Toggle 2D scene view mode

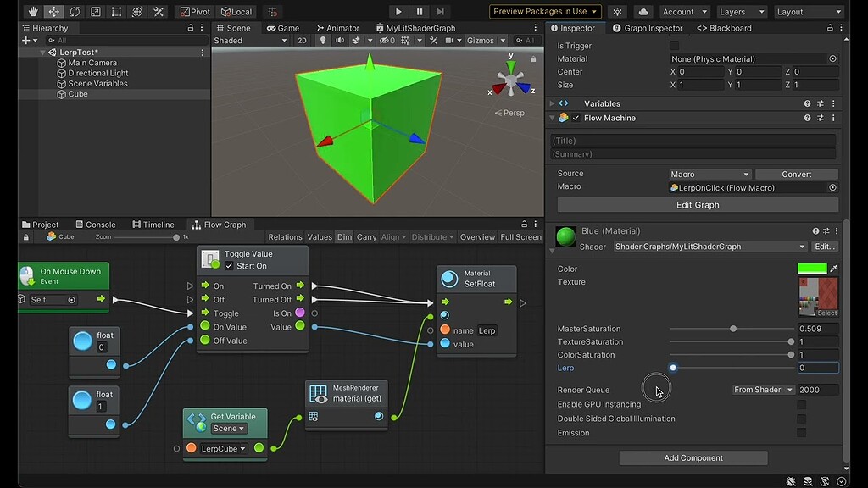click(x=303, y=41)
